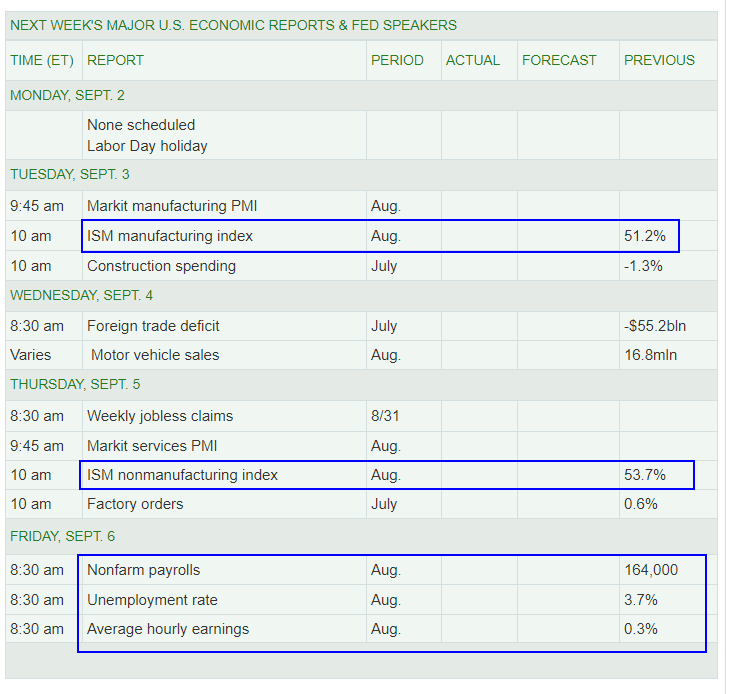Click the ISM nonmanufacturing index report
The image size is (738, 694).
183,475
